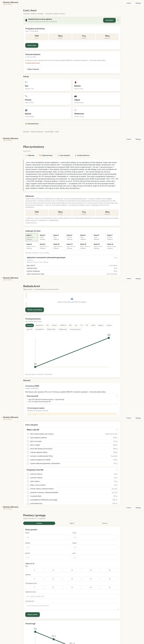The height and width of the screenshot is (644, 144).
Task: Click the Powiadomienia bell button
Action: tap(32, 124)
